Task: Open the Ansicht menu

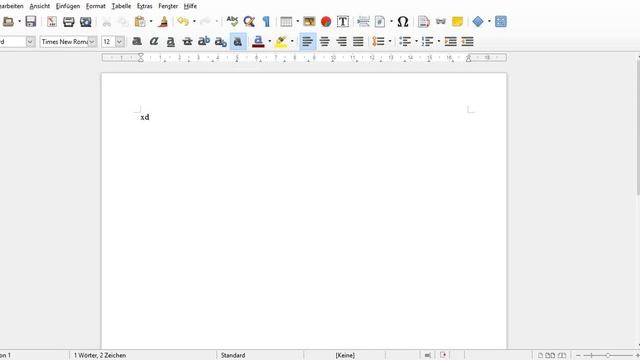Action: click(x=40, y=6)
